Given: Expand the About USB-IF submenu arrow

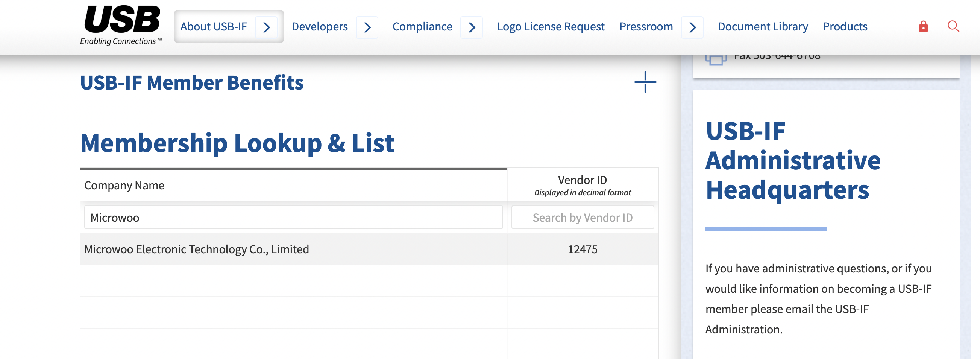Looking at the screenshot, I should pyautogui.click(x=266, y=27).
